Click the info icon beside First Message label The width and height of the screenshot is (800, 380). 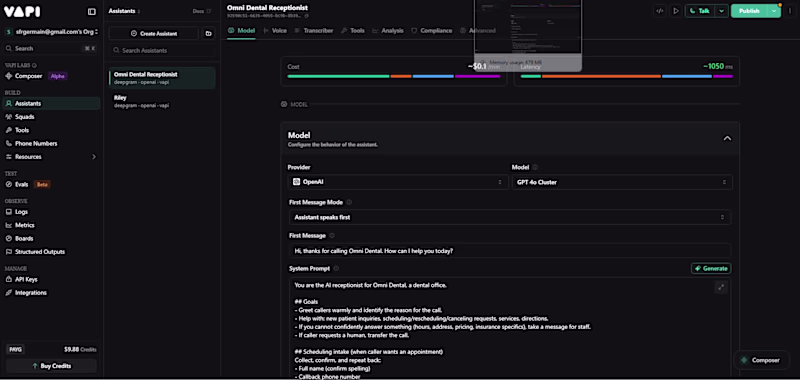click(332, 236)
